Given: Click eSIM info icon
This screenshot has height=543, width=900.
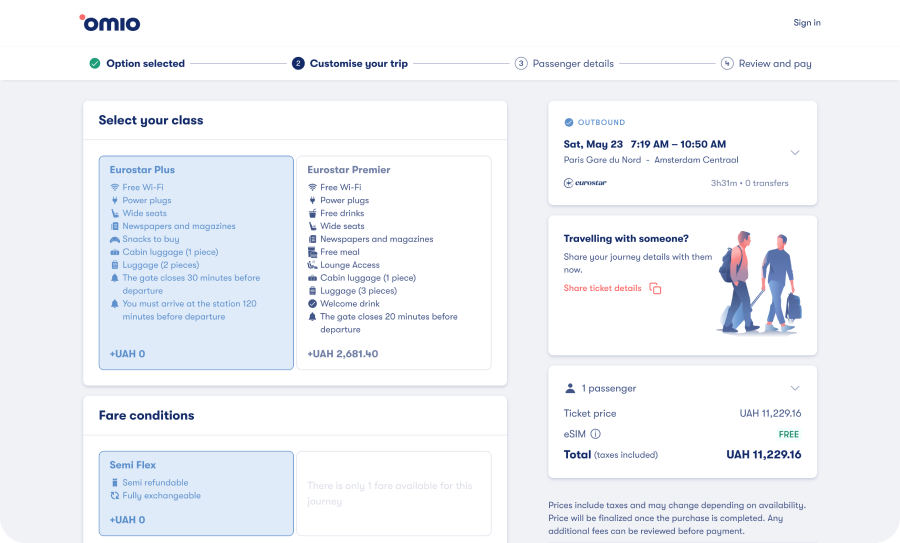Looking at the screenshot, I should [x=595, y=434].
